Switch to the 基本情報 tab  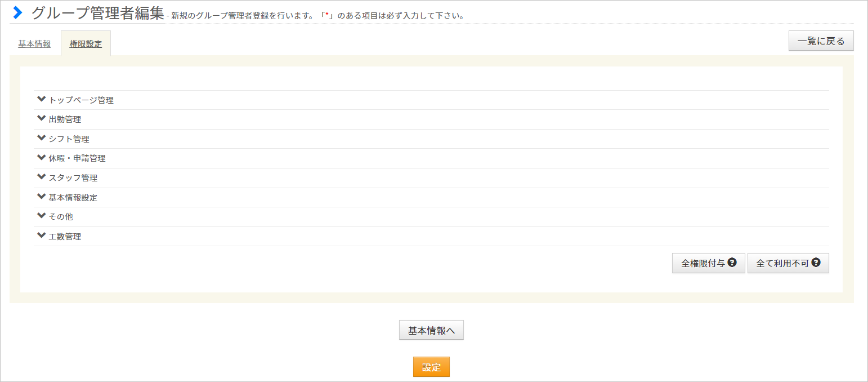pos(34,44)
